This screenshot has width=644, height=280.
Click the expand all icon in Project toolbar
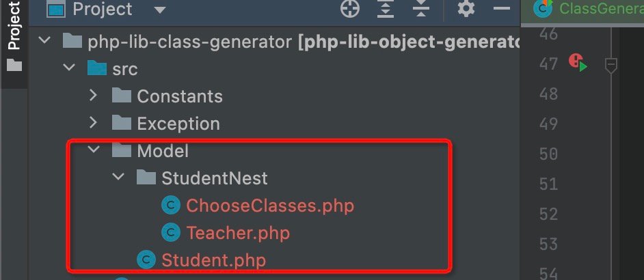tap(386, 9)
